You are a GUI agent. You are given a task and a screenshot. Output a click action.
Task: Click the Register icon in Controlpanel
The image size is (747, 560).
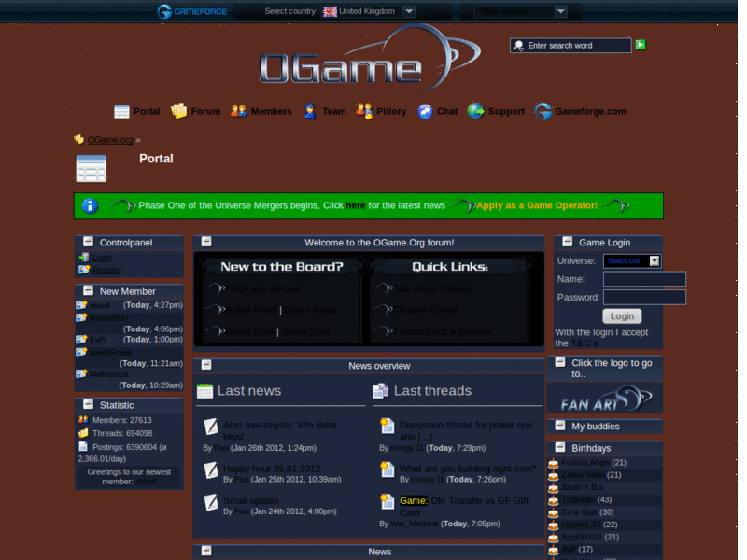pos(84,270)
